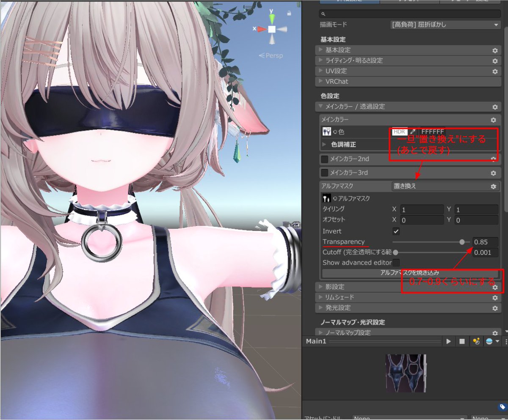Expand the ノーマルマップ設定 foldout
Viewport: 508px width, 420px height.
point(321,333)
